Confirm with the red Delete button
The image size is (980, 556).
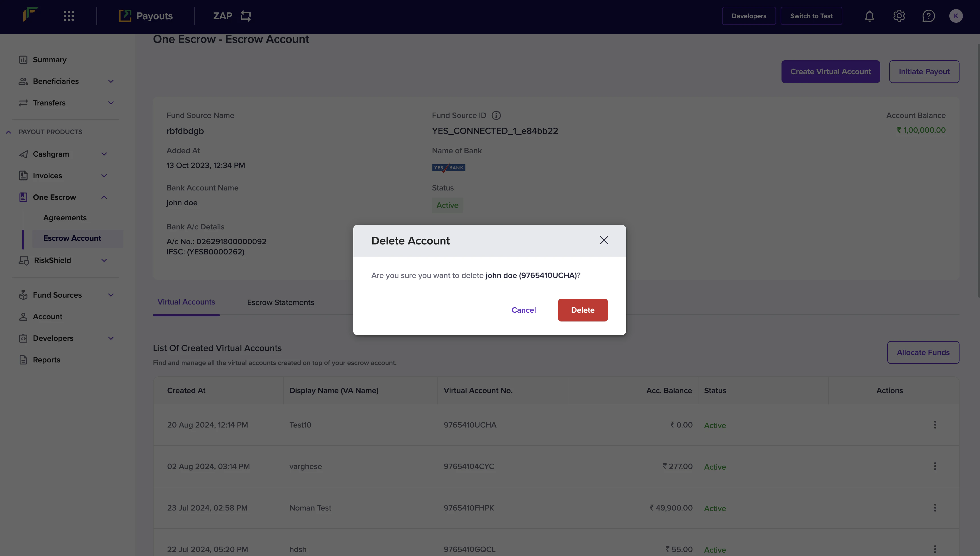pyautogui.click(x=582, y=310)
